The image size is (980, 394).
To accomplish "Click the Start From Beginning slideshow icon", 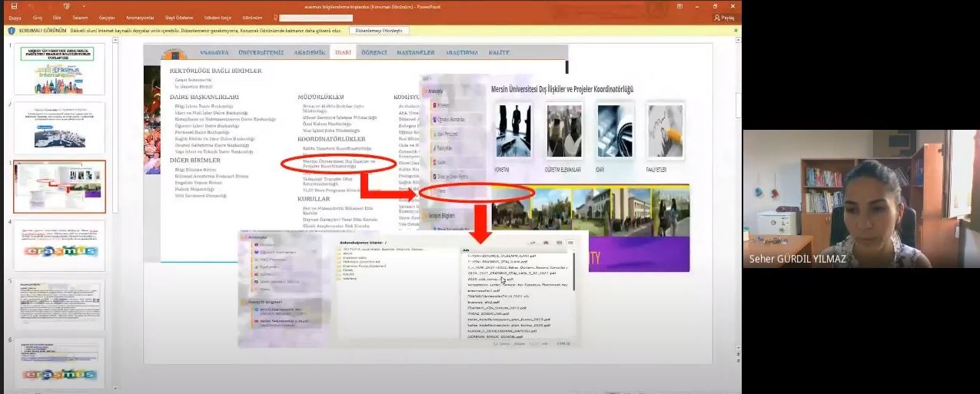I will click(x=67, y=6).
